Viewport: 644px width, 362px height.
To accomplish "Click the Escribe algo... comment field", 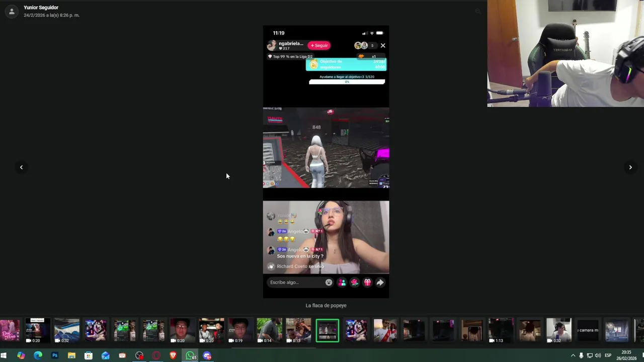I will (300, 283).
